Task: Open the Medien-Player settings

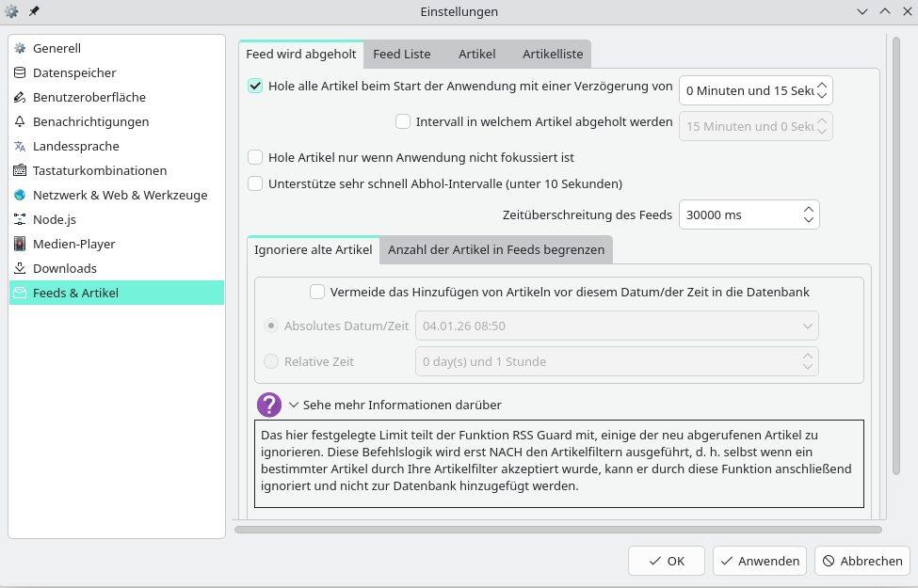Action: coord(75,244)
